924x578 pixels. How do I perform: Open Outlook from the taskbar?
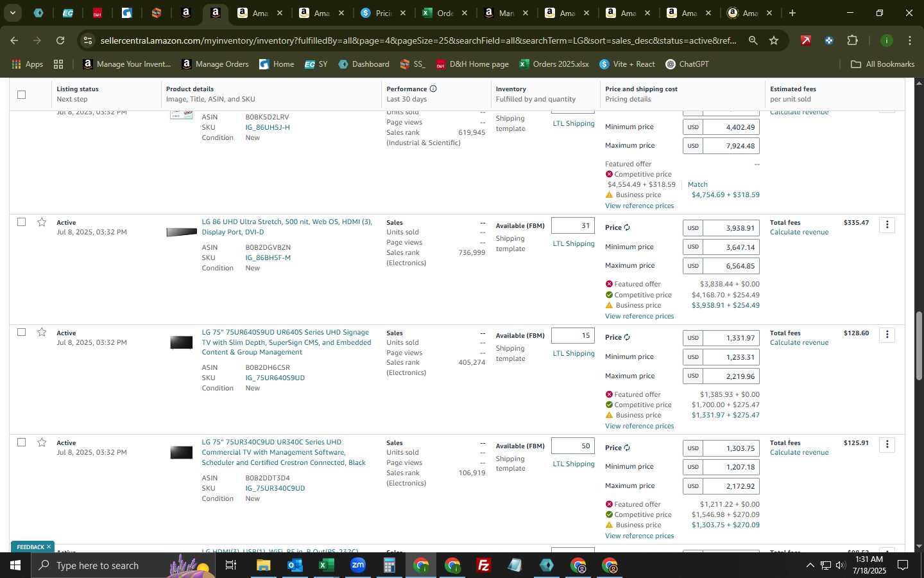(295, 565)
